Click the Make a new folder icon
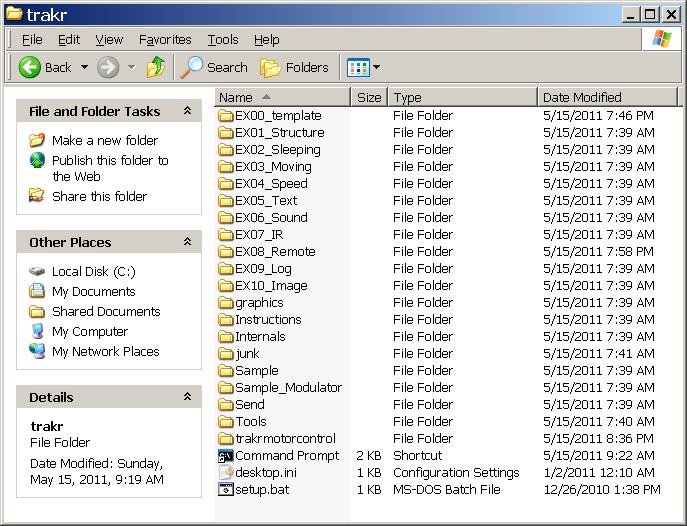The image size is (687, 526). click(x=37, y=140)
